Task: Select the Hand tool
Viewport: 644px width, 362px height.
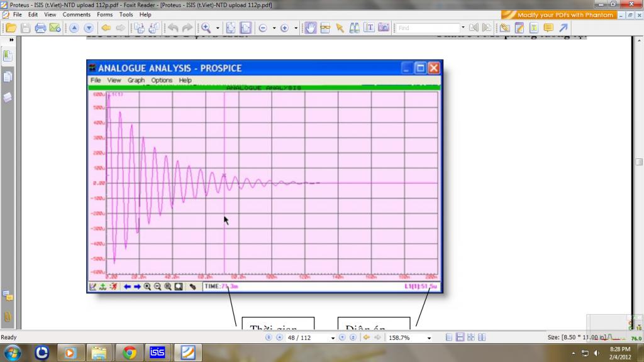Action: tap(311, 28)
